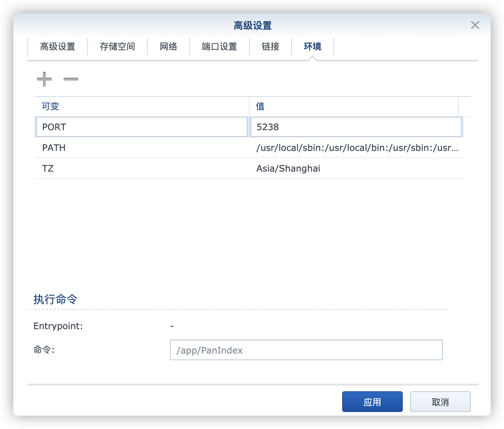Click the 命令 field showing /app/PanIndex
The height and width of the screenshot is (429, 504).
tap(306, 350)
